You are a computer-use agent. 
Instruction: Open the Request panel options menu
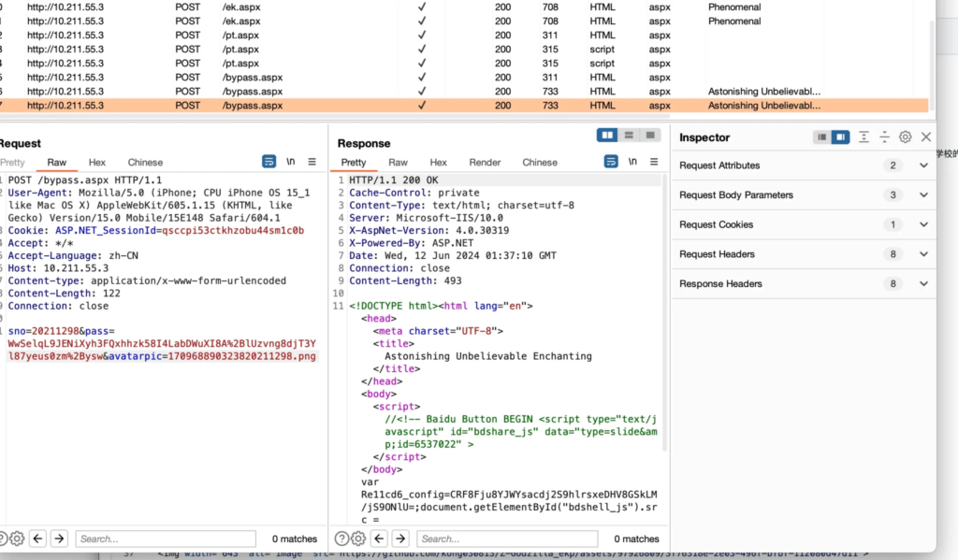click(x=312, y=162)
